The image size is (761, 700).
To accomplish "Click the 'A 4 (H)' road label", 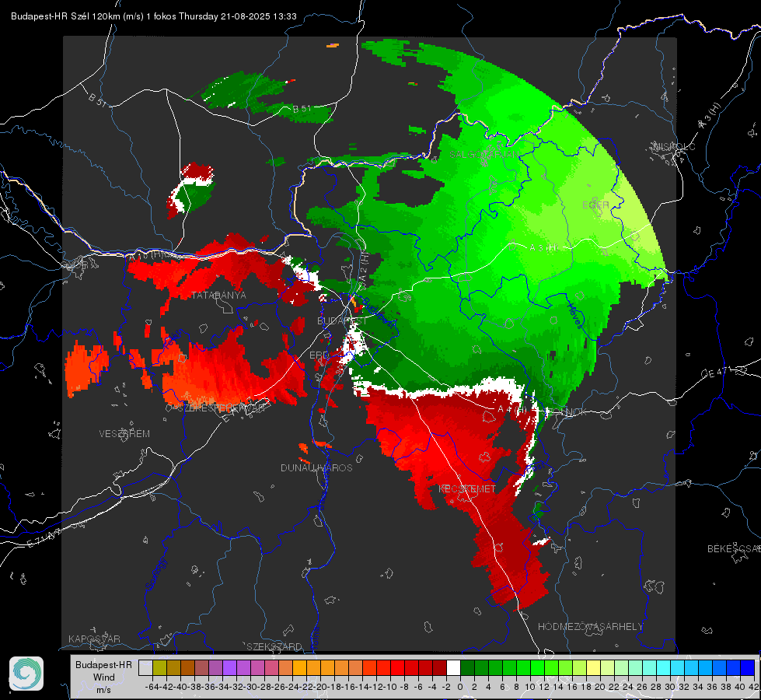I will [x=511, y=409].
